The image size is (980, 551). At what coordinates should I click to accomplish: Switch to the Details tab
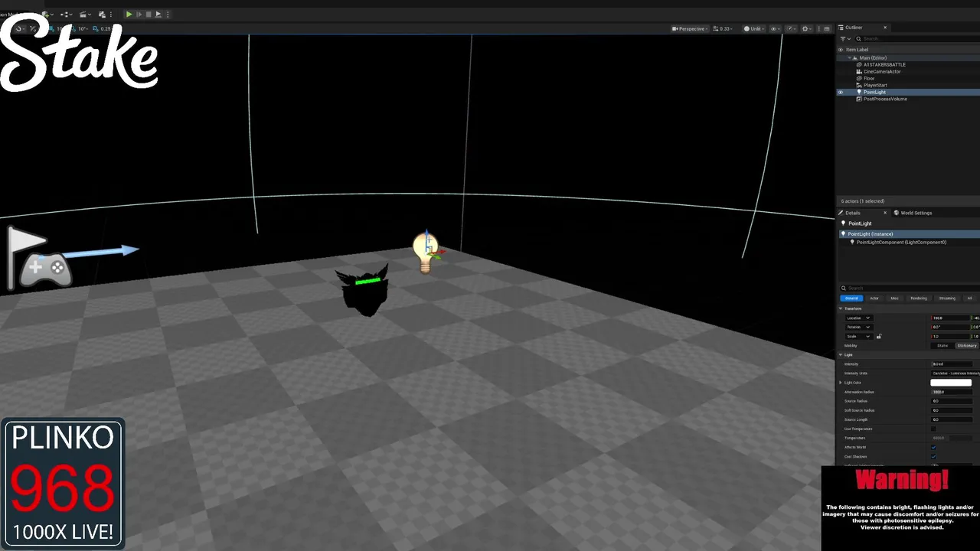pos(853,213)
